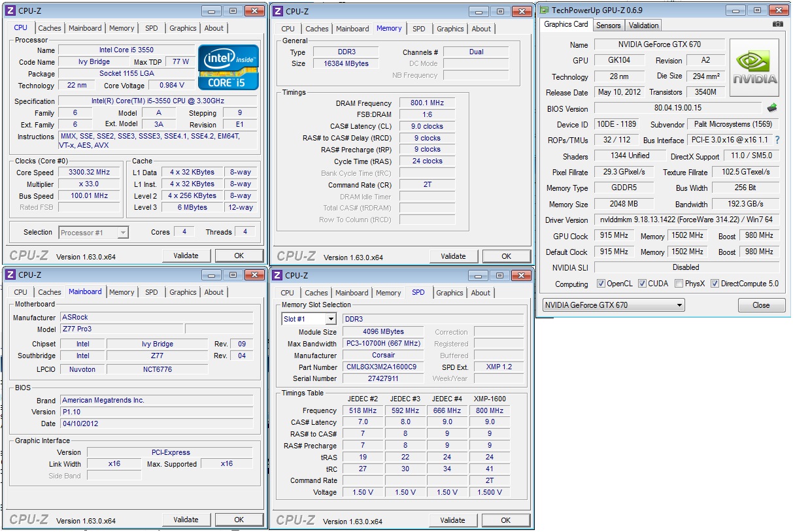Viewport: 793px width, 532px height.
Task: Enable the PhysX checkbox
Action: [x=679, y=284]
